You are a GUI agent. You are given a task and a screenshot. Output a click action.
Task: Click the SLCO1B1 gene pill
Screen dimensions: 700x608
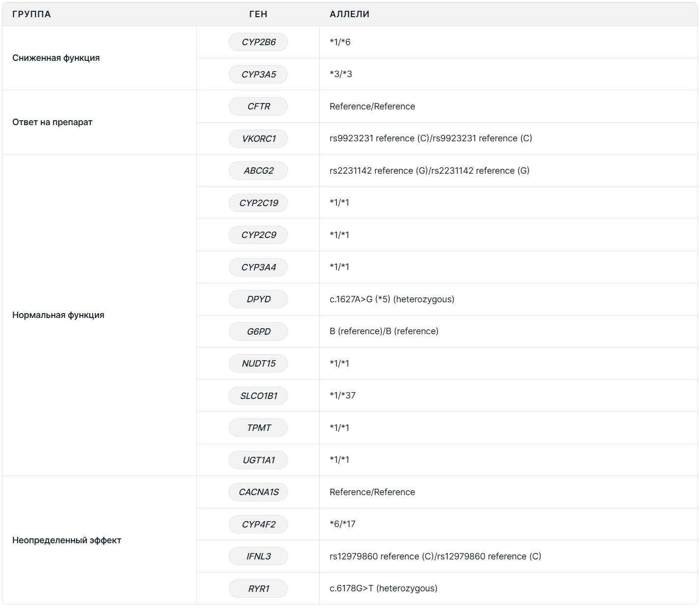[258, 396]
